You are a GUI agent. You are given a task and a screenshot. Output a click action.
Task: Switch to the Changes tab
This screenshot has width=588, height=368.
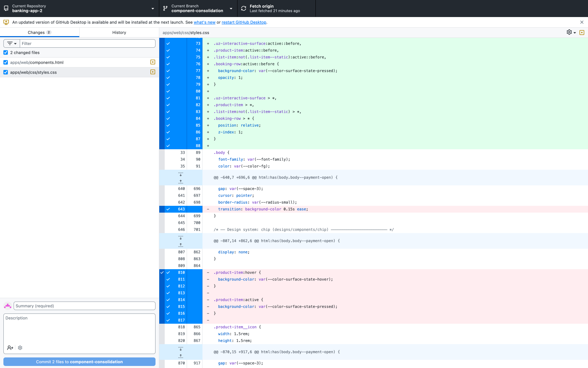click(x=39, y=32)
